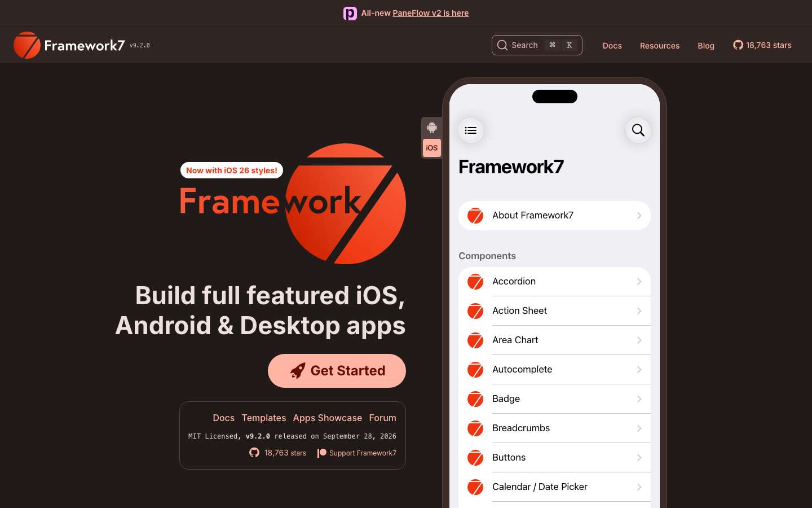Click the Accordion row's Framework7 icon
This screenshot has height=508, width=812.
coord(475,282)
